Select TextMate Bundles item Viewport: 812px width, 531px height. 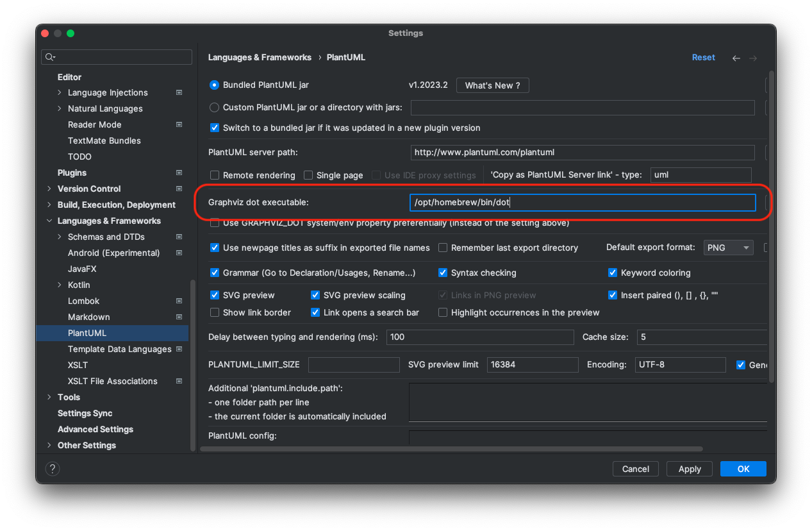(x=104, y=140)
